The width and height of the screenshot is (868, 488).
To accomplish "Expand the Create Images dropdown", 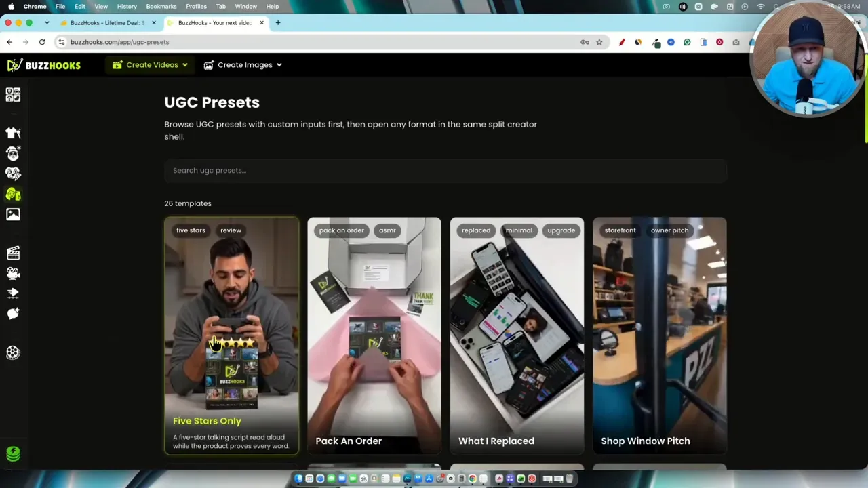I will click(243, 65).
